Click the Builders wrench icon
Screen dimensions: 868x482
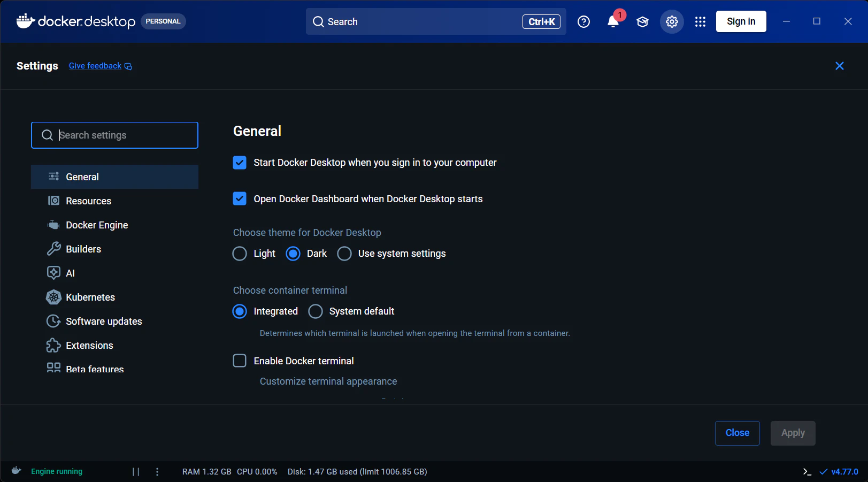coord(53,249)
